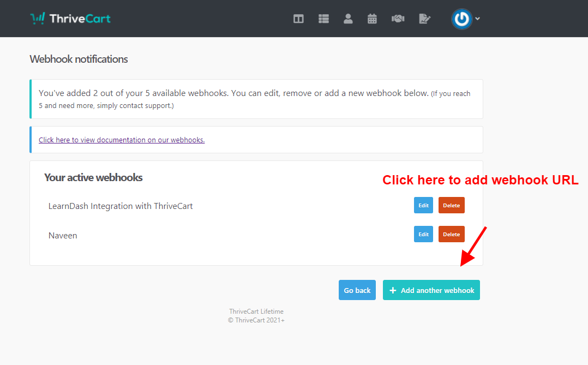The height and width of the screenshot is (365, 588).
Task: Open the customers person icon
Action: point(348,19)
